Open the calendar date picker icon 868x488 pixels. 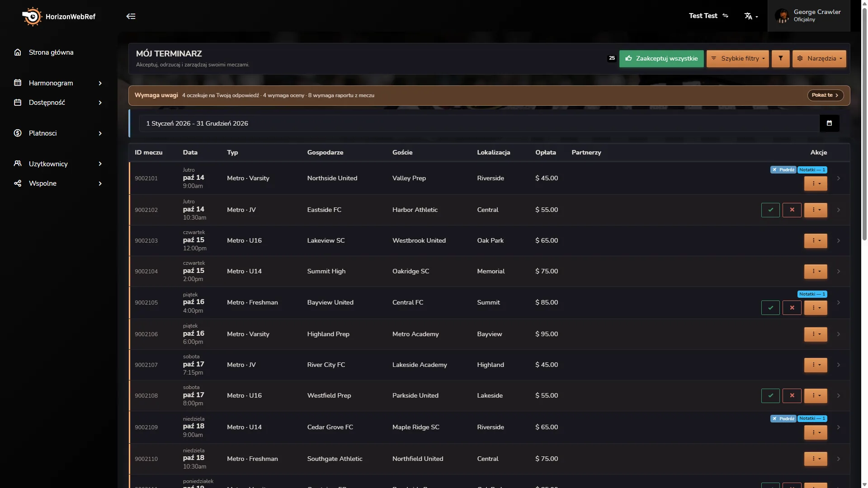point(829,123)
